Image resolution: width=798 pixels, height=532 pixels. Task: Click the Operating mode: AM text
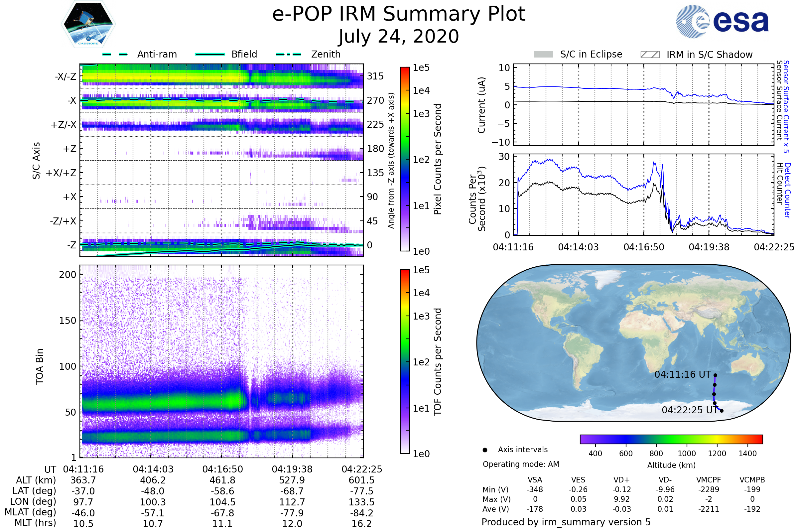(521, 464)
